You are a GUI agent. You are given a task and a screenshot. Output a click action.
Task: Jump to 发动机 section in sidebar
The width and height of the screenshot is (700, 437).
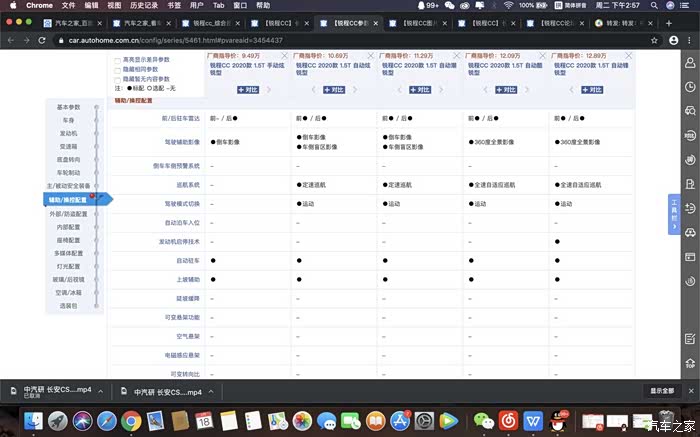point(68,133)
